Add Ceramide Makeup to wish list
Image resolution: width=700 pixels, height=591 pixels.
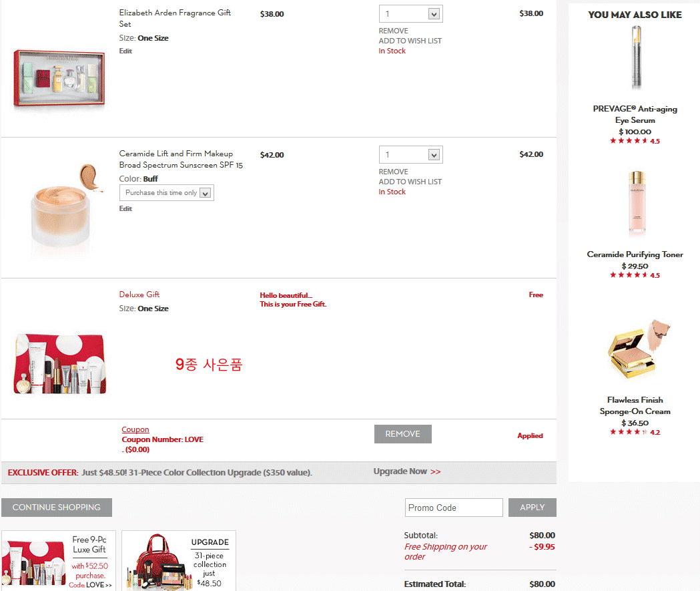click(410, 182)
